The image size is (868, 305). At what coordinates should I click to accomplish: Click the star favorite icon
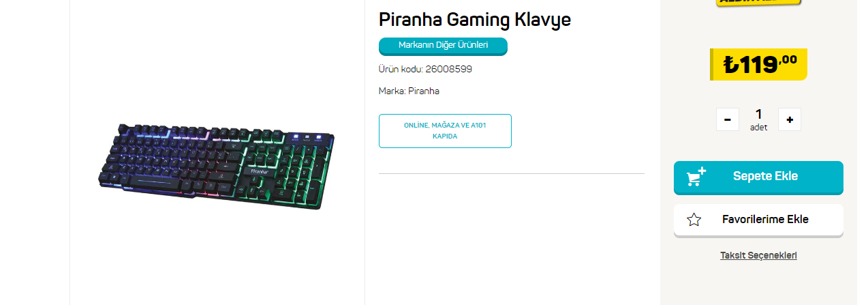pyautogui.click(x=694, y=220)
